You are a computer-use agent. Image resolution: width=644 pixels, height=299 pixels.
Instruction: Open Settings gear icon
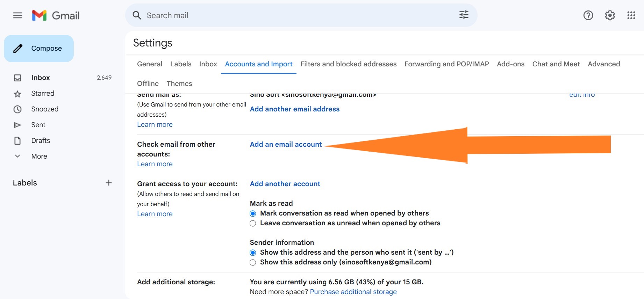tap(610, 15)
